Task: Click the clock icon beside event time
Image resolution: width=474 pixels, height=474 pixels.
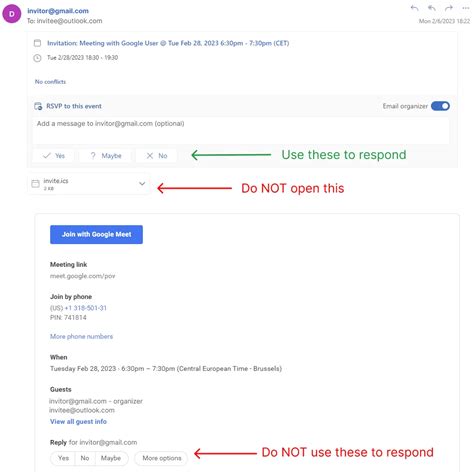Action: coord(37,58)
